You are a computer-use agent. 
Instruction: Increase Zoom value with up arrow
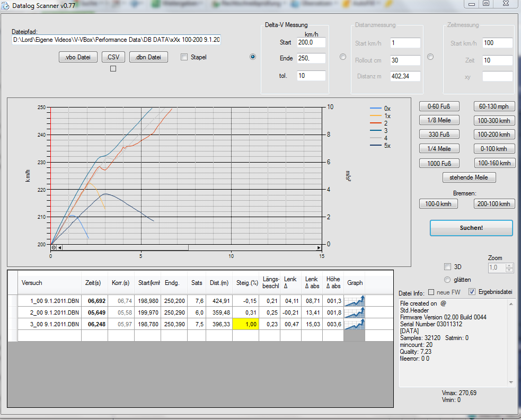[x=509, y=265]
